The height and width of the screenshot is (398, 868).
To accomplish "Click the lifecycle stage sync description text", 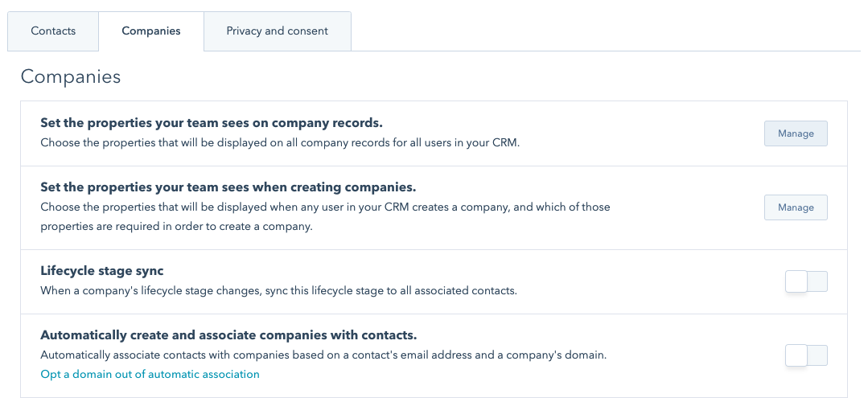I will 278,290.
